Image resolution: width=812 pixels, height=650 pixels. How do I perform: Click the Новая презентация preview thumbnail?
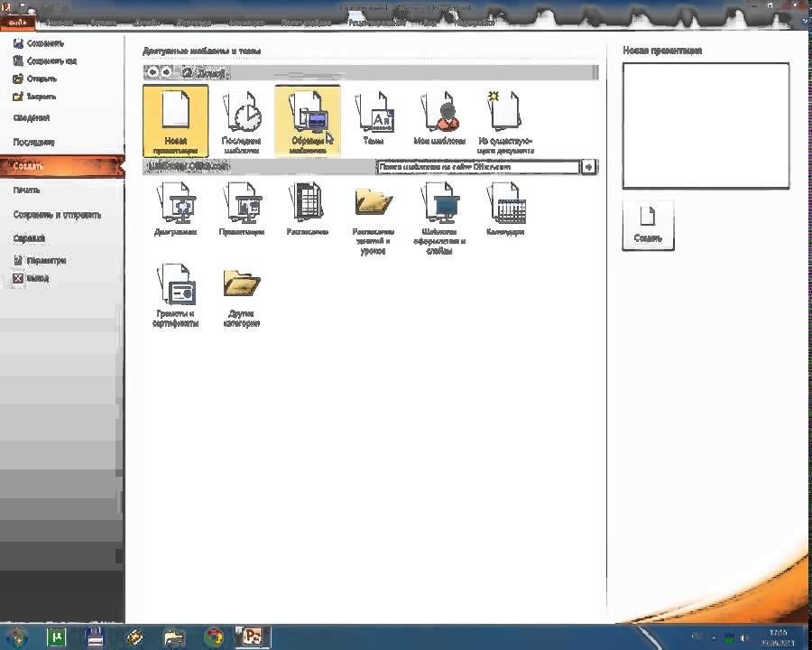point(706,125)
